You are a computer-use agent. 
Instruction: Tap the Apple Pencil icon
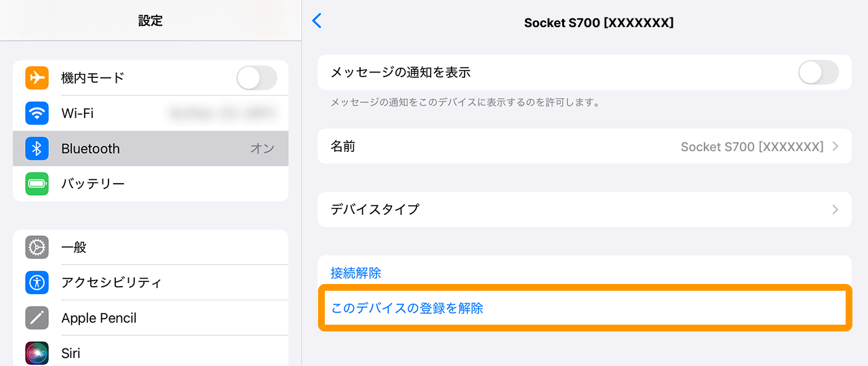[37, 318]
